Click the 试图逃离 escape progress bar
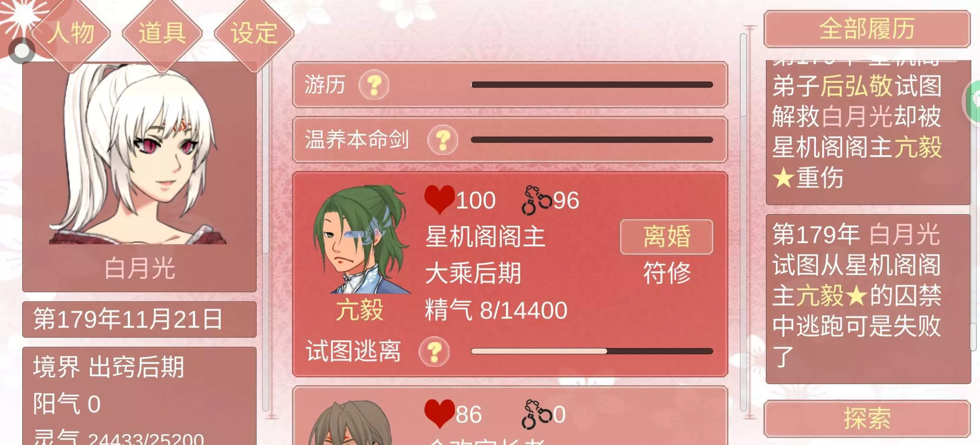Image resolution: width=980 pixels, height=445 pixels. (x=592, y=351)
